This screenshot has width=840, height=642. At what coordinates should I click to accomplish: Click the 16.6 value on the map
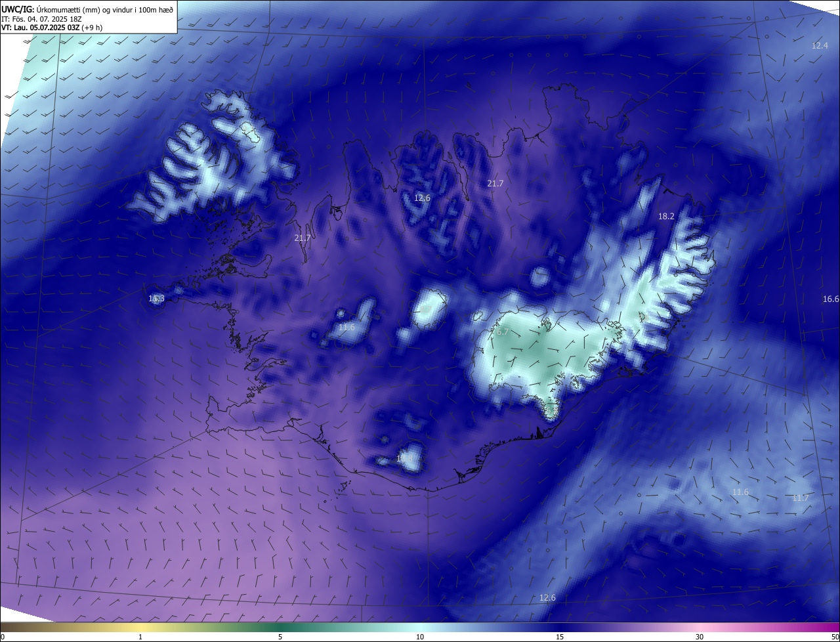[x=831, y=299]
